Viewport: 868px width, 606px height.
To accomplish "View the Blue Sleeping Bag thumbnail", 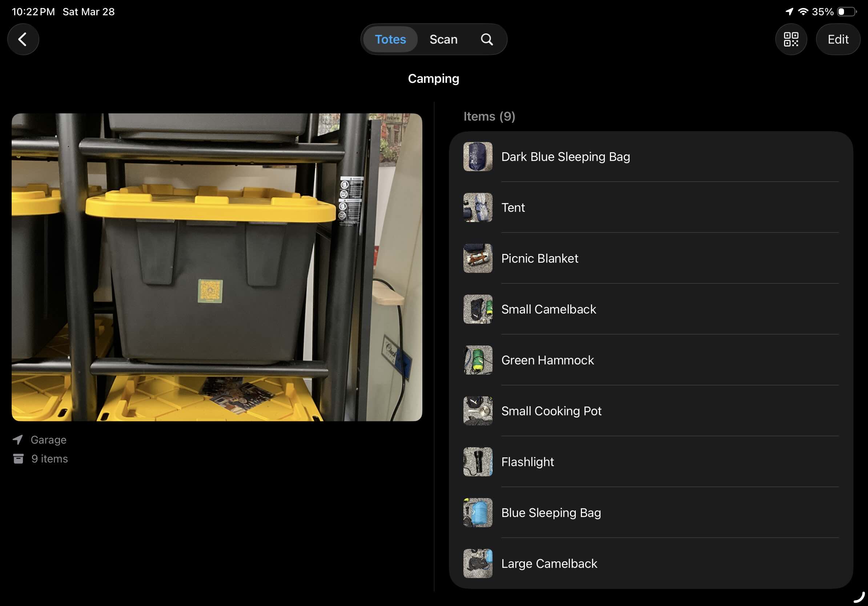I will (478, 513).
